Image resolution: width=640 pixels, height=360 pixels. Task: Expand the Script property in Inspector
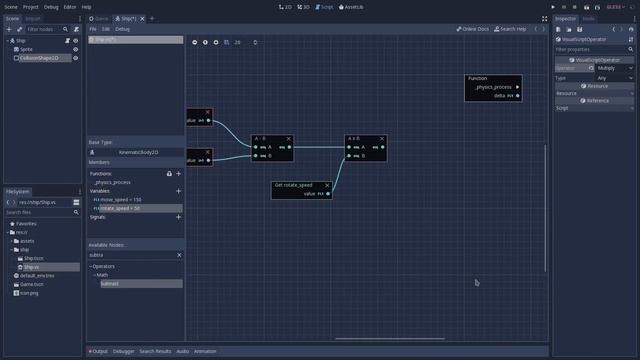[x=594, y=108]
